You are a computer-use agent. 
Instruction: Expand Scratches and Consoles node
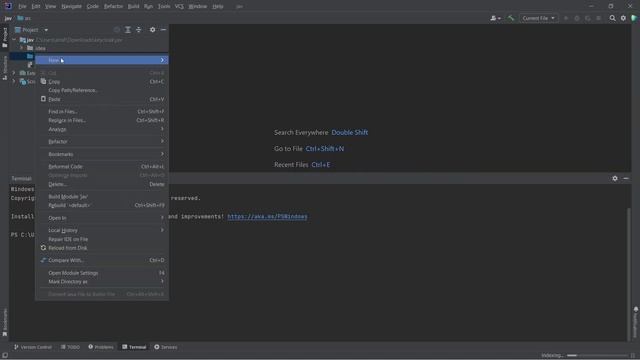(x=14, y=81)
